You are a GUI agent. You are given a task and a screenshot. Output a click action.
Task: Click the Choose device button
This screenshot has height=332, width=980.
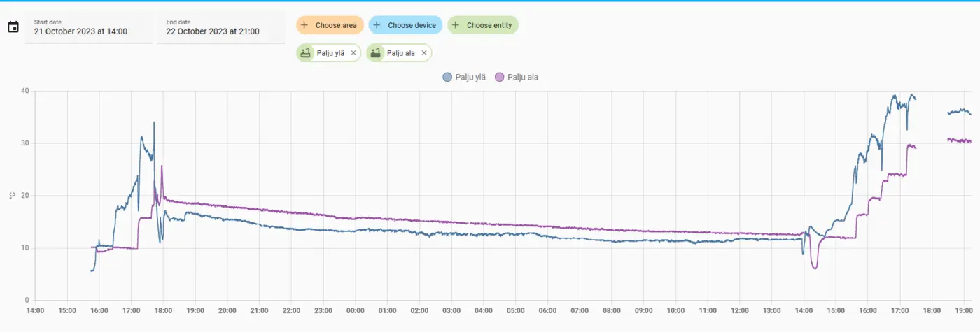405,25
